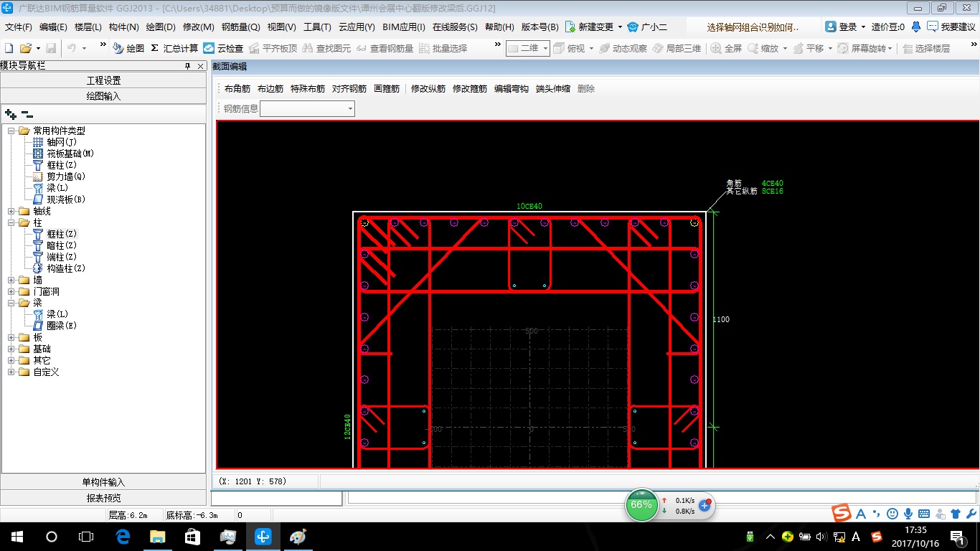Close the 模块导航栏 panel
The image size is (980, 551).
click(x=201, y=66)
